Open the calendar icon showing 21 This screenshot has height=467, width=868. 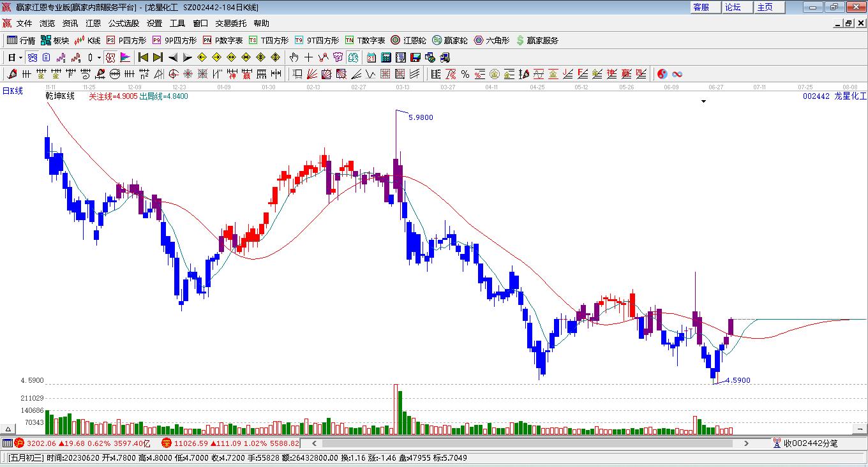(371, 57)
